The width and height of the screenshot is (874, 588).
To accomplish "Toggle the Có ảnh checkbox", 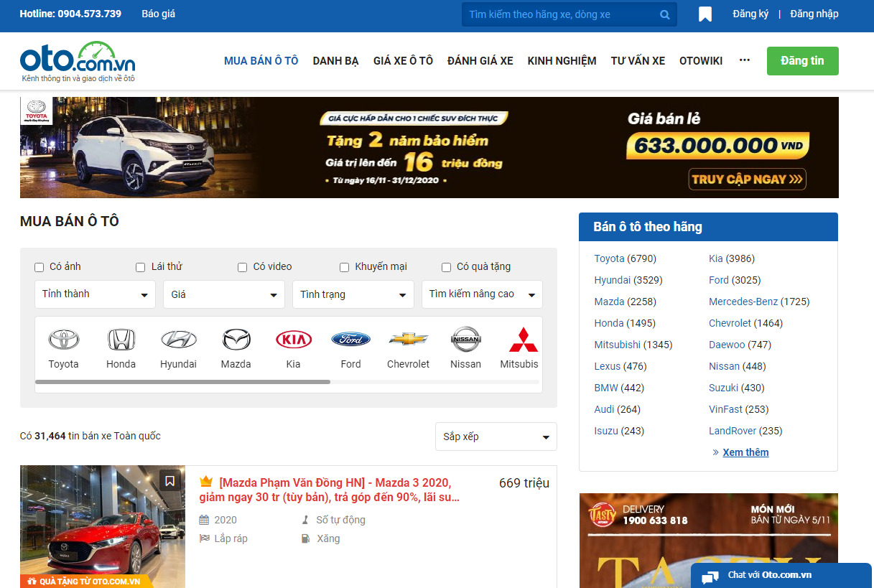I will tap(39, 267).
